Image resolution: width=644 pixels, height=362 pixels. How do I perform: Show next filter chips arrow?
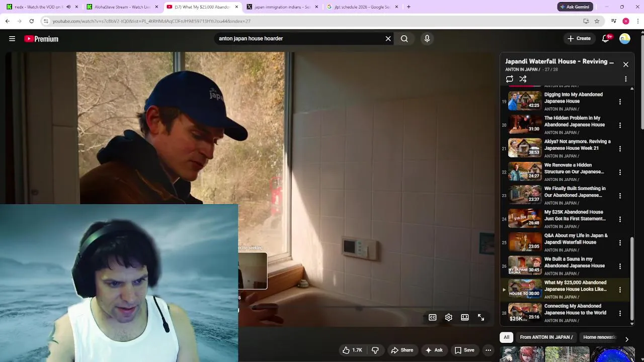pos(627,339)
